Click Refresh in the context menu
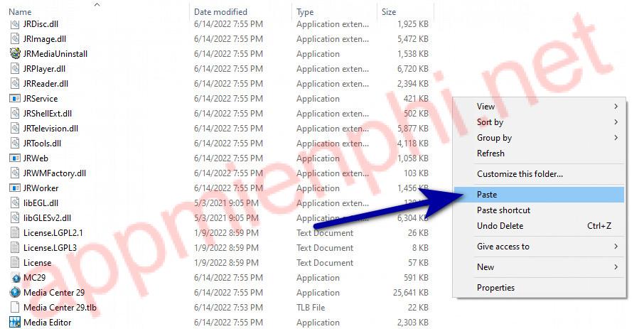Image resolution: width=644 pixels, height=329 pixels. pyautogui.click(x=539, y=153)
